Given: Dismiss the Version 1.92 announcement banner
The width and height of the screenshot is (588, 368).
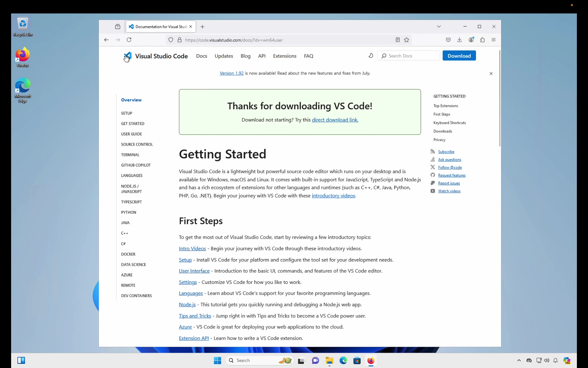Looking at the screenshot, I should (491, 74).
